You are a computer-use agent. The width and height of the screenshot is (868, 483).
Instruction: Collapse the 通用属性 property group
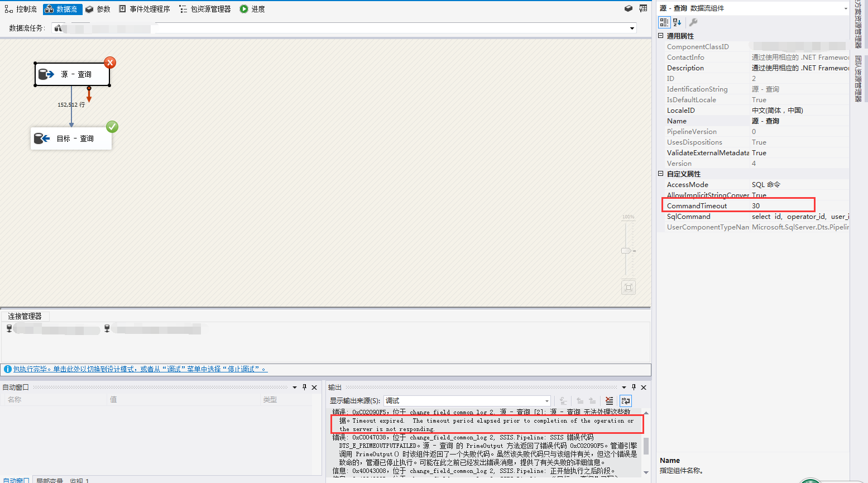661,35
